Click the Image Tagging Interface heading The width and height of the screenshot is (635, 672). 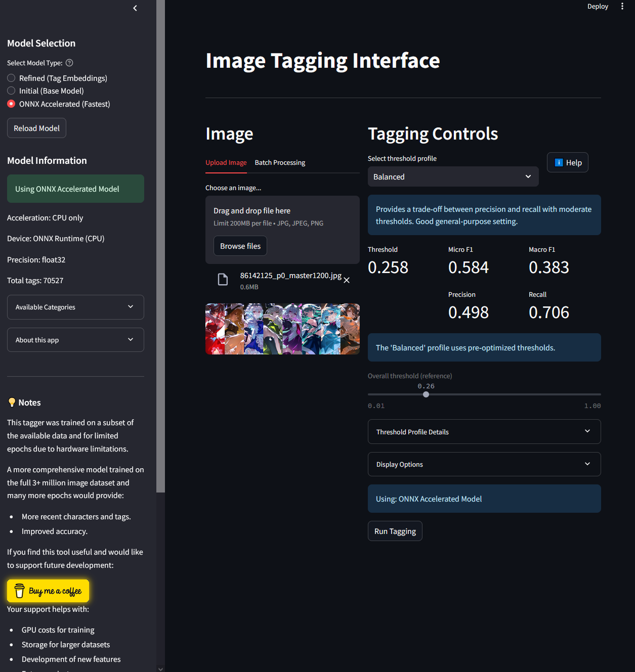point(323,61)
